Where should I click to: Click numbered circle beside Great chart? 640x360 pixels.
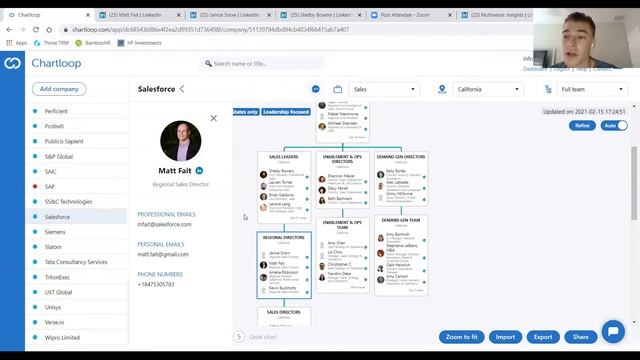pos(239,337)
